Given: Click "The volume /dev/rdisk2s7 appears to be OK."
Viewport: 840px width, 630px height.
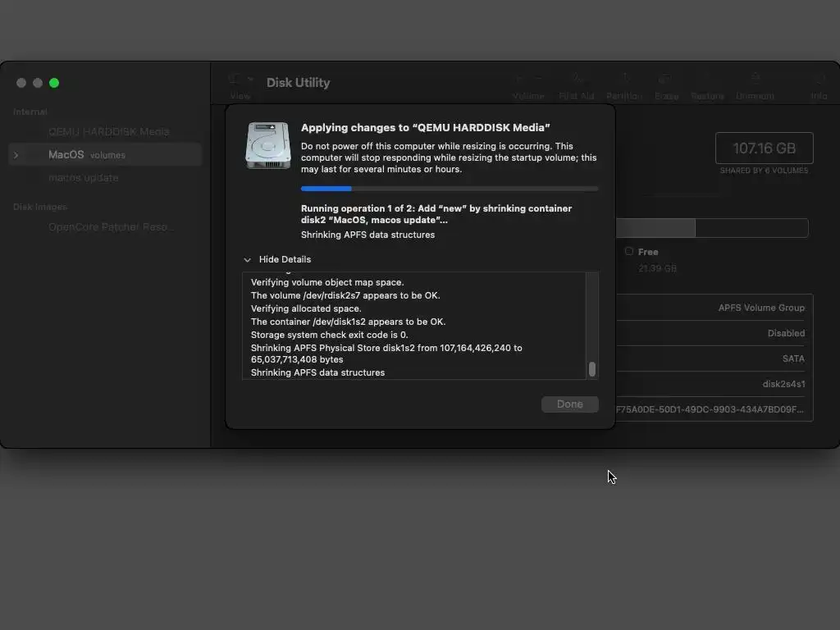Looking at the screenshot, I should 345,295.
